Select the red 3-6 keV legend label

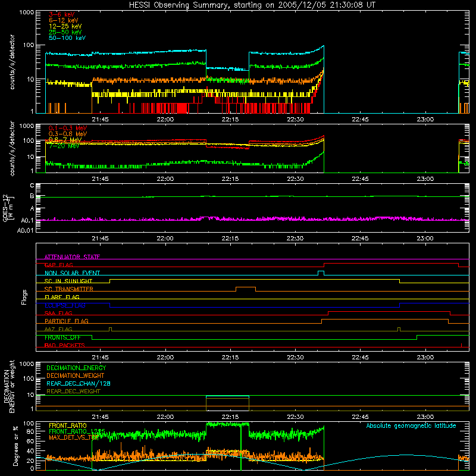62,14
